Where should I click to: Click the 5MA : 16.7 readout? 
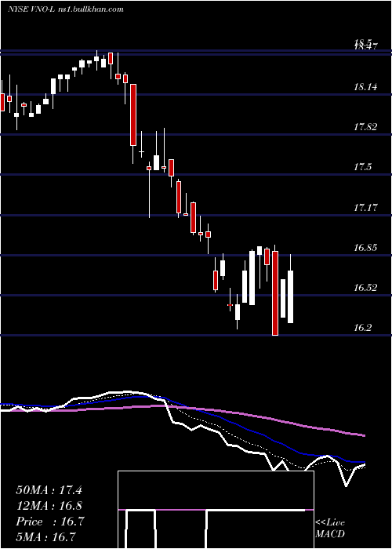pyautogui.click(x=46, y=536)
